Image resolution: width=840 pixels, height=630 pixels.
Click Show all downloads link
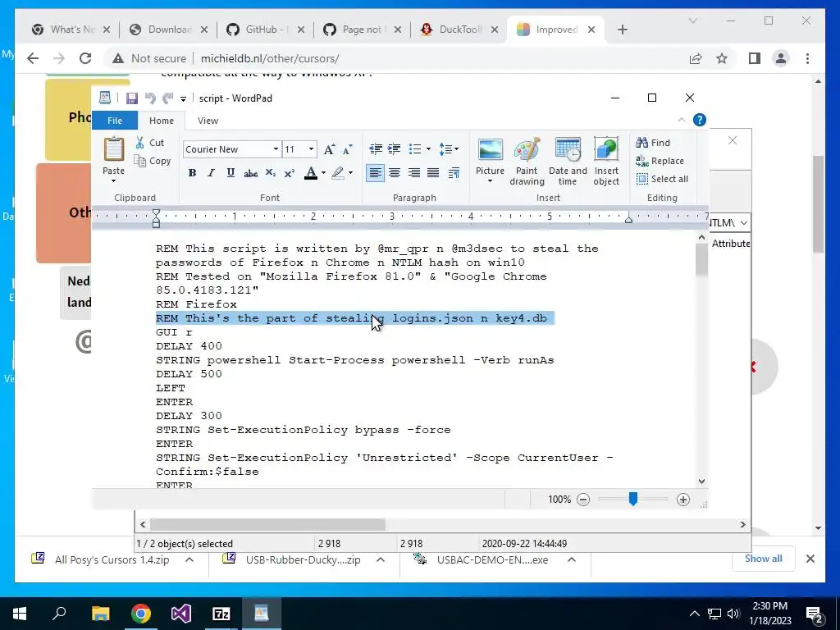point(764,558)
